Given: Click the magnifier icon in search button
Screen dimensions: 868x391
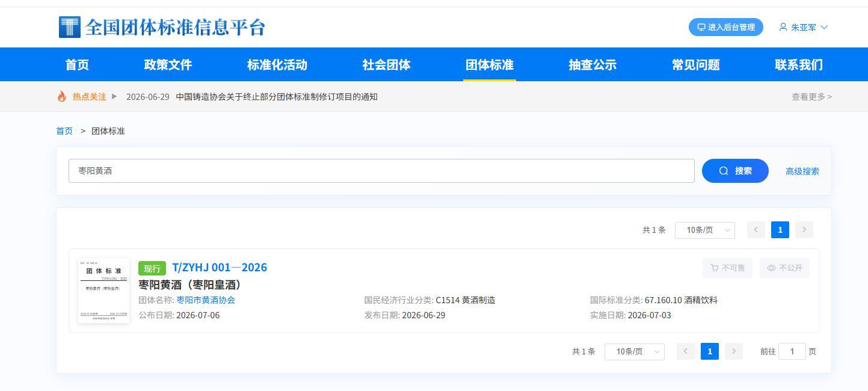Looking at the screenshot, I should click(x=724, y=171).
